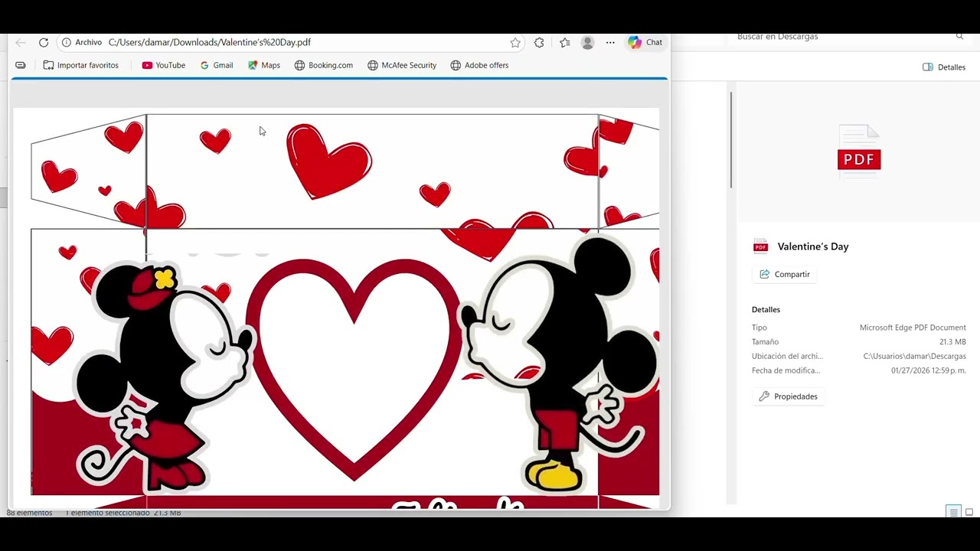980x551 pixels.
Task: Open the Adobe offers bookmark
Action: tap(479, 65)
